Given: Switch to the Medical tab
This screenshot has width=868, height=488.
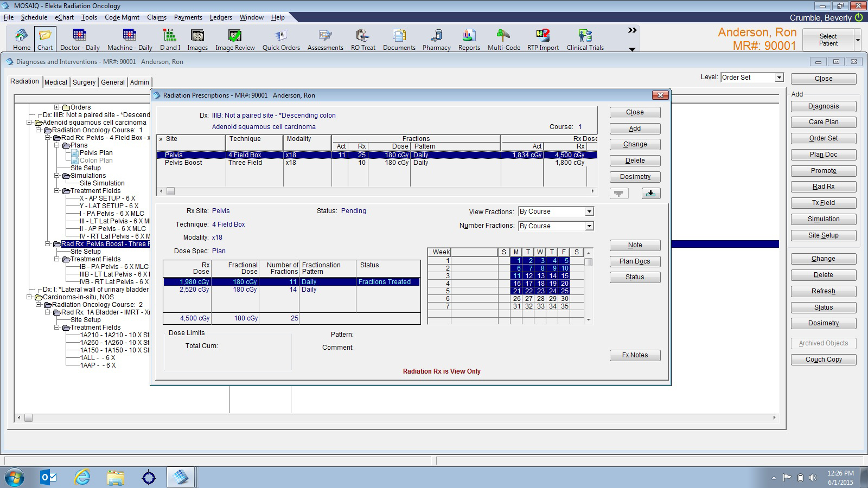Looking at the screenshot, I should tap(56, 82).
